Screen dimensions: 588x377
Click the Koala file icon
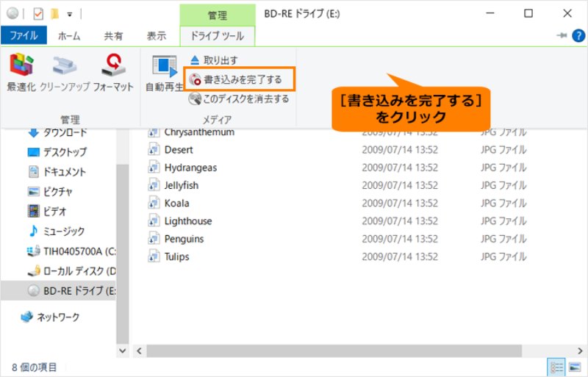(x=154, y=204)
